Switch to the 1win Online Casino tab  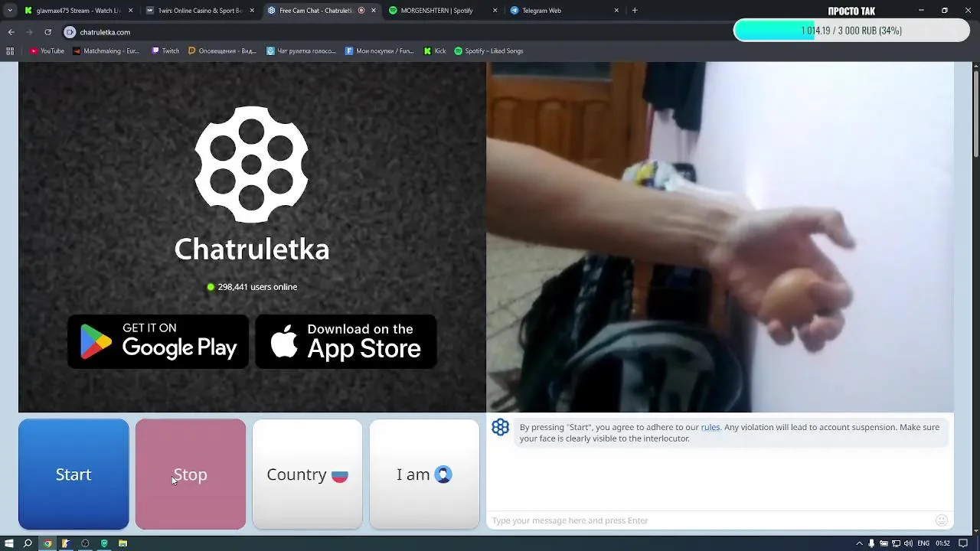(200, 11)
